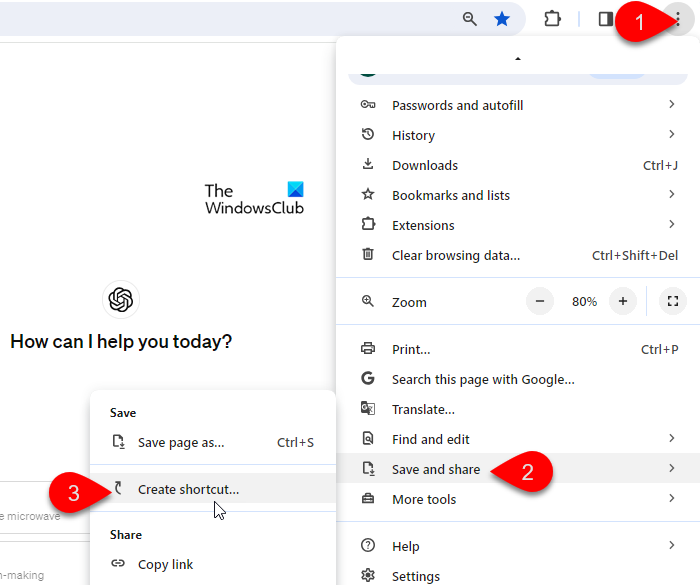The width and height of the screenshot is (700, 585).
Task: Enter fullscreen mode with fullscreen icon
Action: click(x=672, y=301)
